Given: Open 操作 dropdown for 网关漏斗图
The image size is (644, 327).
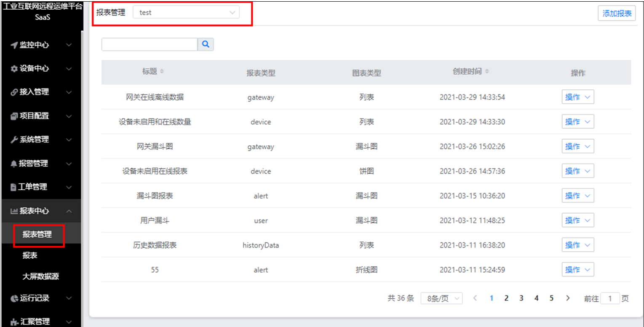Looking at the screenshot, I should pyautogui.click(x=578, y=147).
